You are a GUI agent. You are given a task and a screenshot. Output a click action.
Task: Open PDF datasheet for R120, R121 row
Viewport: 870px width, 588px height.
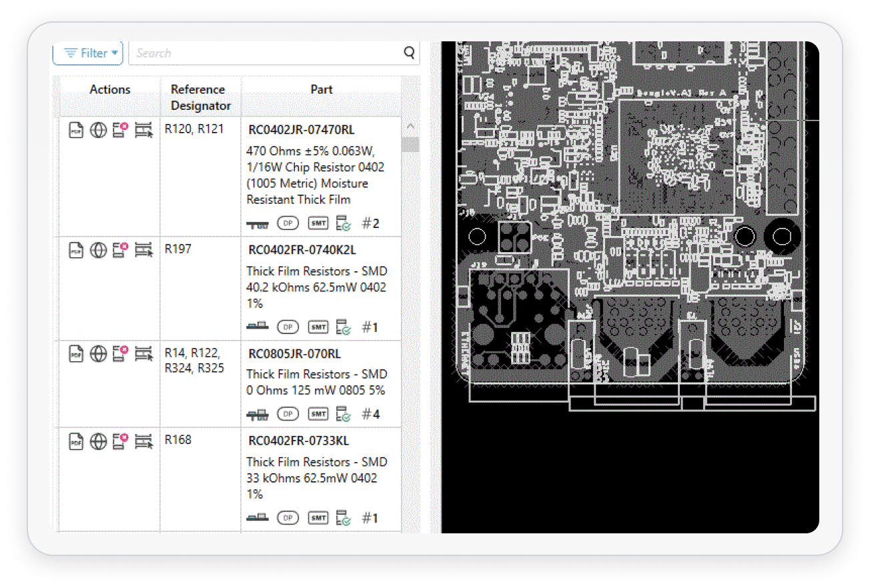[x=77, y=131]
